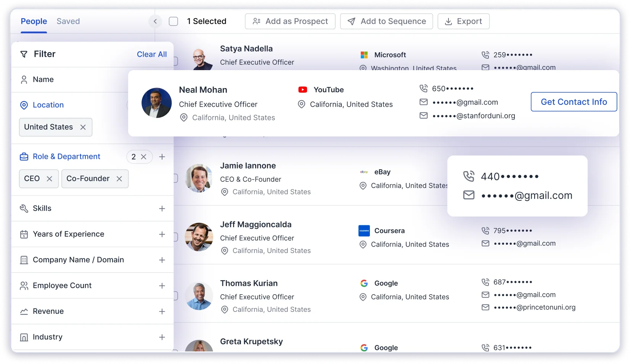The height and width of the screenshot is (364, 630).
Task: Click the Add to Sequence button
Action: pos(387,21)
